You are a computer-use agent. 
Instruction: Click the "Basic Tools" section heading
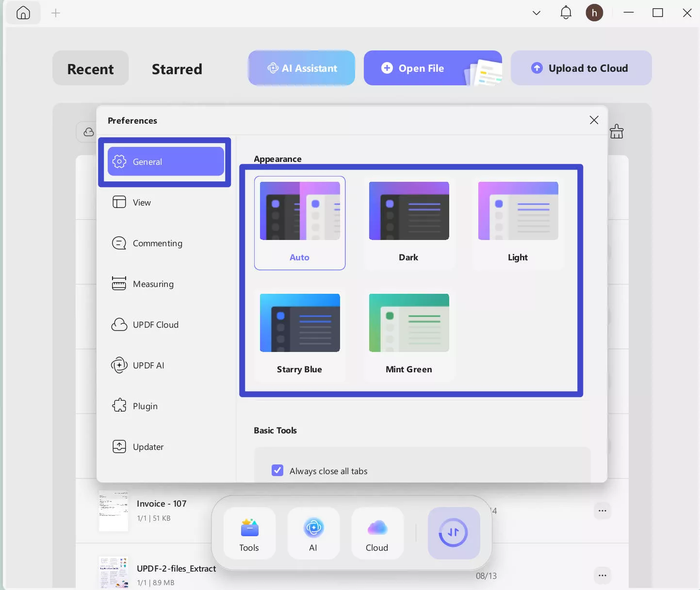point(275,431)
